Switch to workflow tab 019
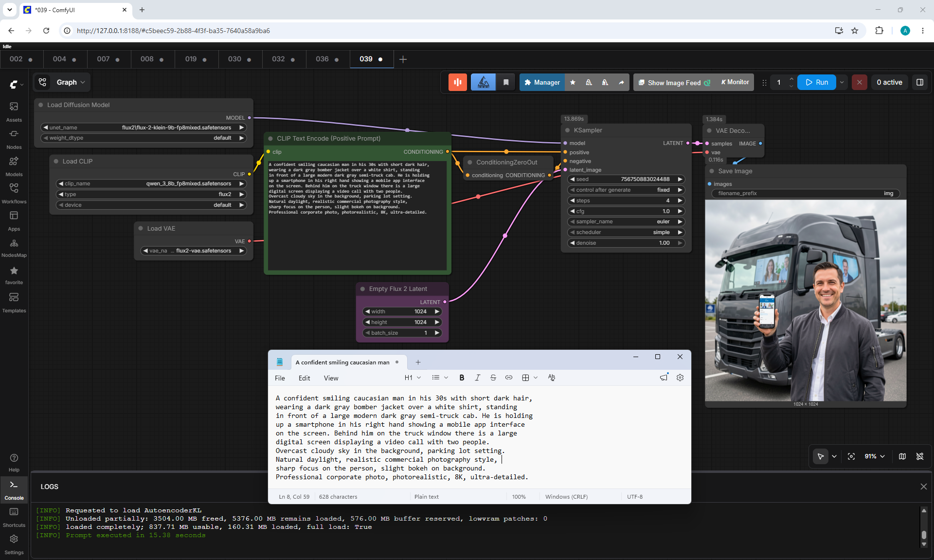The height and width of the screenshot is (560, 934). pos(196,59)
